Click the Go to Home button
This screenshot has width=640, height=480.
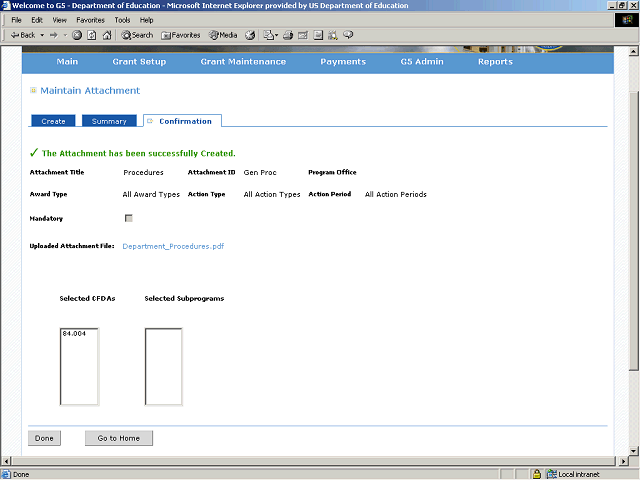pos(119,438)
